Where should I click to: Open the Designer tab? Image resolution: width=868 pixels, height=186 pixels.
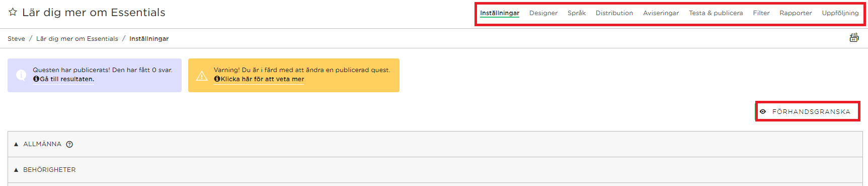pos(543,13)
